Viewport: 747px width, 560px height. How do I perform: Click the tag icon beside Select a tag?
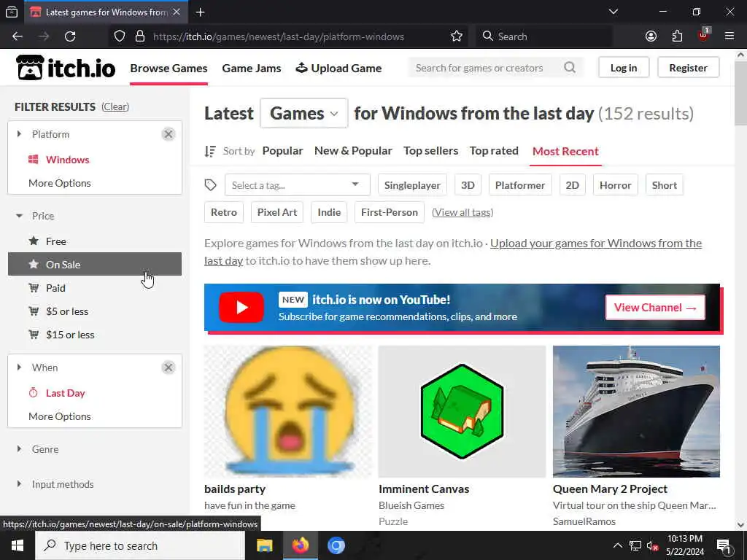point(211,184)
